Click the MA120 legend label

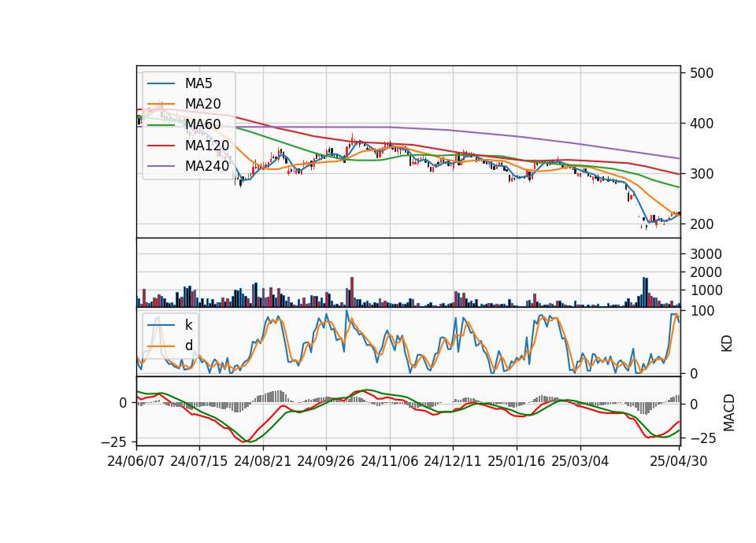pos(207,145)
